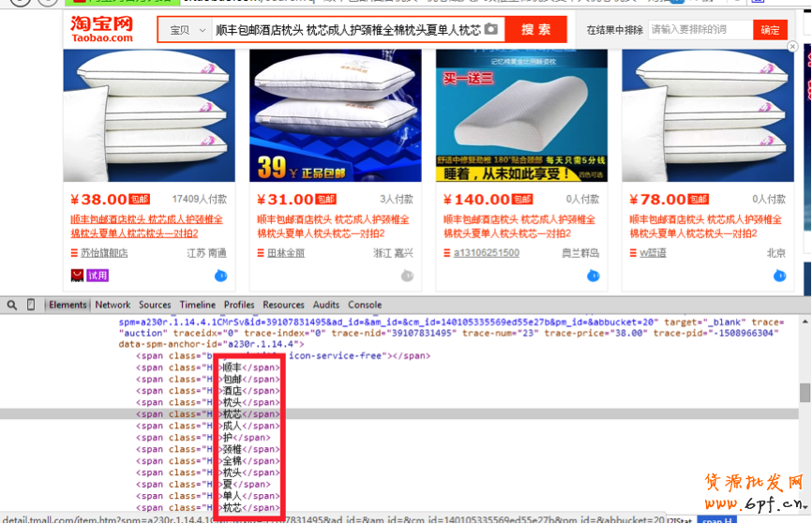Viewport: 812px width, 524px height.
Task: Select the span node containing 包邮
Action: [207, 380]
